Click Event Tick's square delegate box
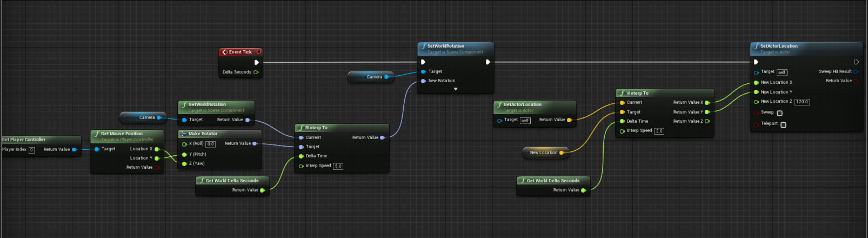Image resolution: width=868 pixels, height=238 pixels. 259,52
